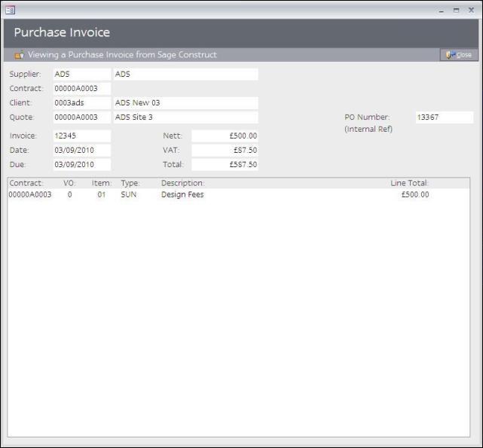Click the Client name field 'ADS New 03'
Viewport: 483px width, 448px height.
[185, 103]
